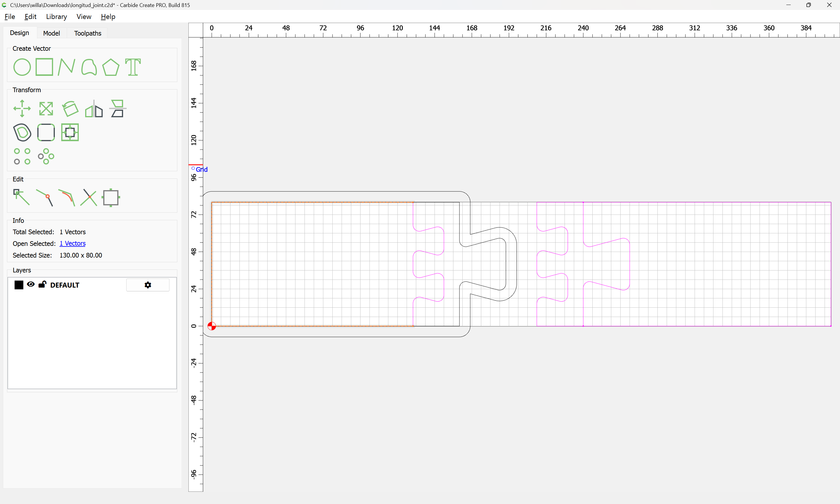Activate the curve fillet edit tool
This screenshot has width=840, height=504.
click(66, 197)
